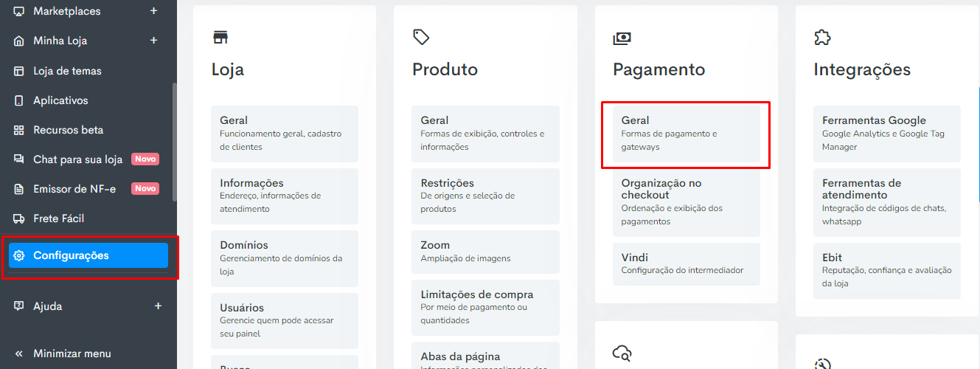Click the Loja de temas layout icon

(19, 71)
